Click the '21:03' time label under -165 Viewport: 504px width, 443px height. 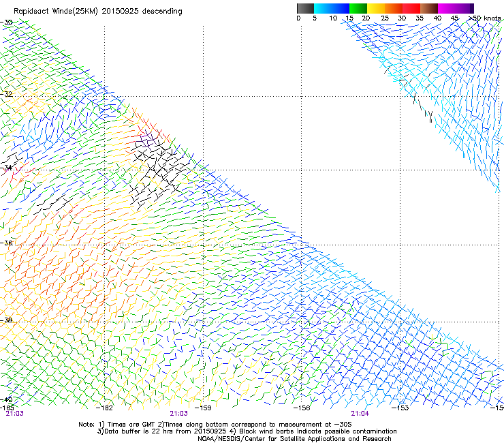click(x=15, y=414)
